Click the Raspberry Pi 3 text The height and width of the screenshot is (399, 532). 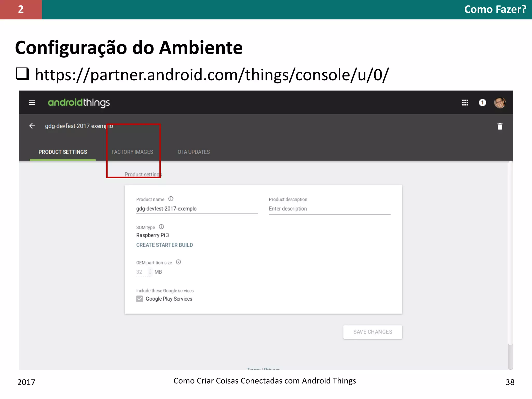tap(152, 235)
